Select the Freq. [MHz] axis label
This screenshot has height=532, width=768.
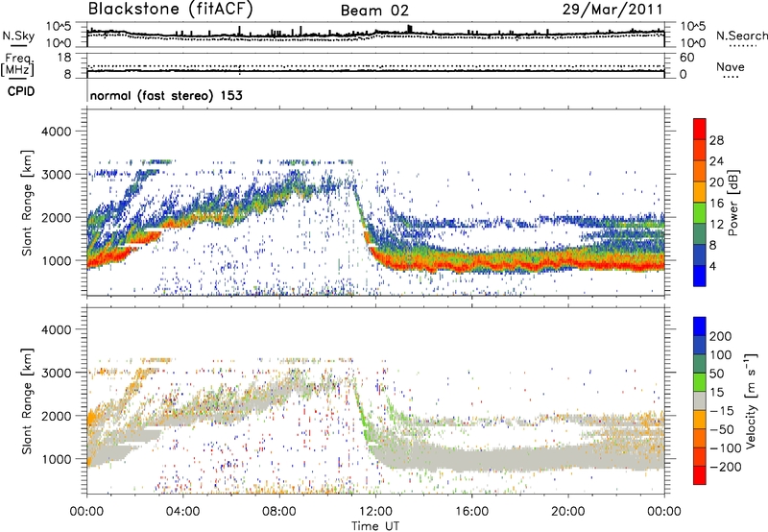pyautogui.click(x=17, y=64)
